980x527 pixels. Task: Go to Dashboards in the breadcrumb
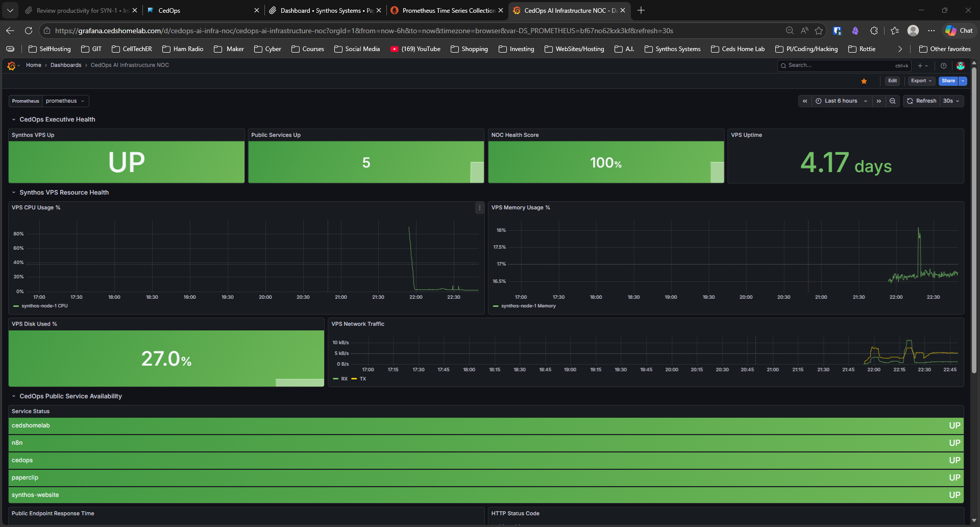pyautogui.click(x=66, y=65)
